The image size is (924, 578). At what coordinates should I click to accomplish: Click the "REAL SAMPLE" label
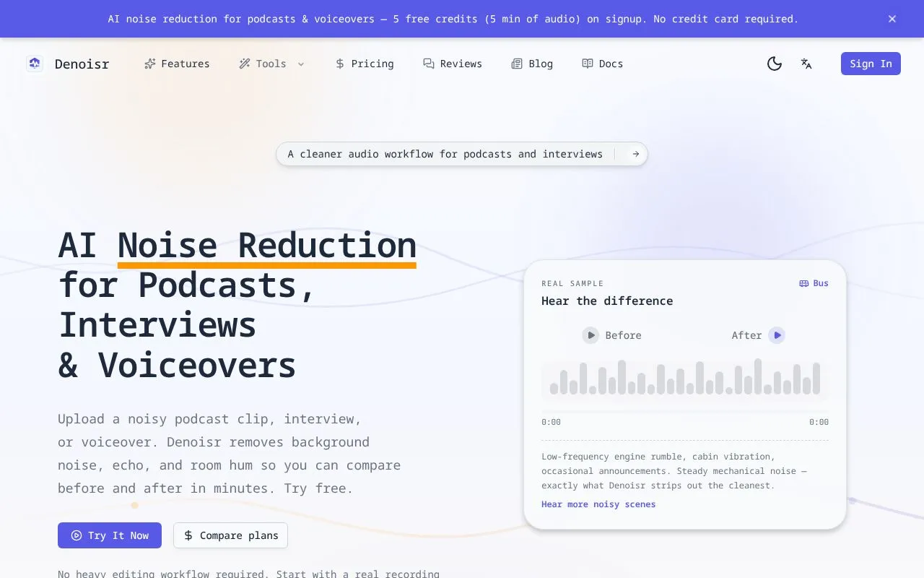pyautogui.click(x=572, y=283)
